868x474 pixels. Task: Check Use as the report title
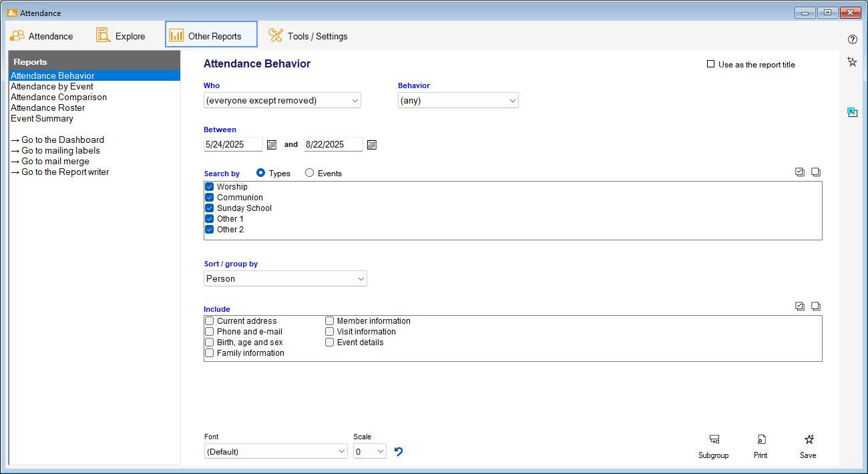(x=710, y=65)
